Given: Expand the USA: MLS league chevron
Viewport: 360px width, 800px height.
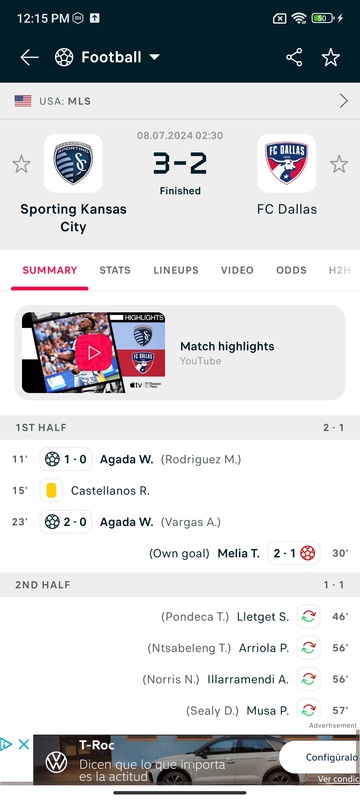Looking at the screenshot, I should point(344,101).
